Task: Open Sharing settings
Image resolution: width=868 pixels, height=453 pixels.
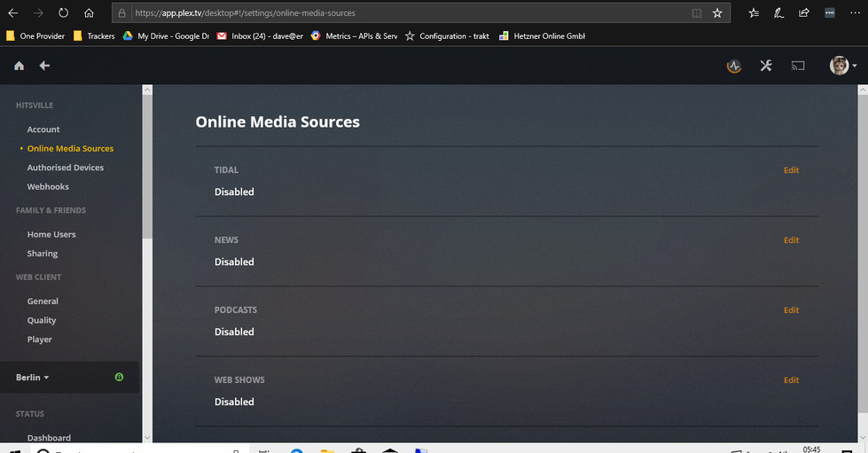Action: (43, 254)
